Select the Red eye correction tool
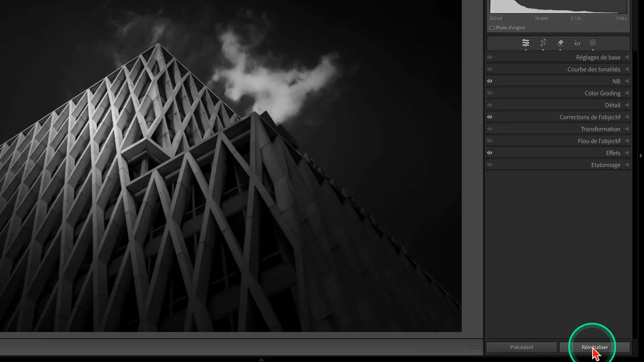This screenshot has height=362, width=644. (577, 43)
